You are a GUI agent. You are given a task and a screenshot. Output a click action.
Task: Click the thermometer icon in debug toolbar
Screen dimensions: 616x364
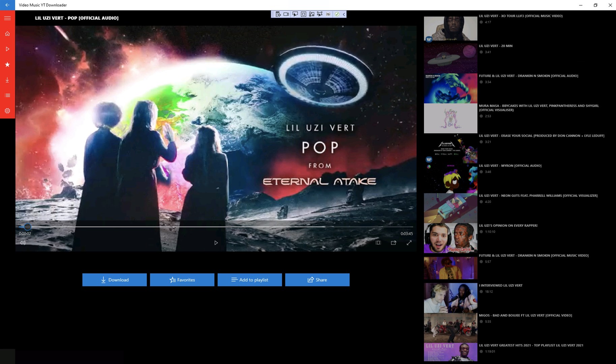tap(311, 14)
